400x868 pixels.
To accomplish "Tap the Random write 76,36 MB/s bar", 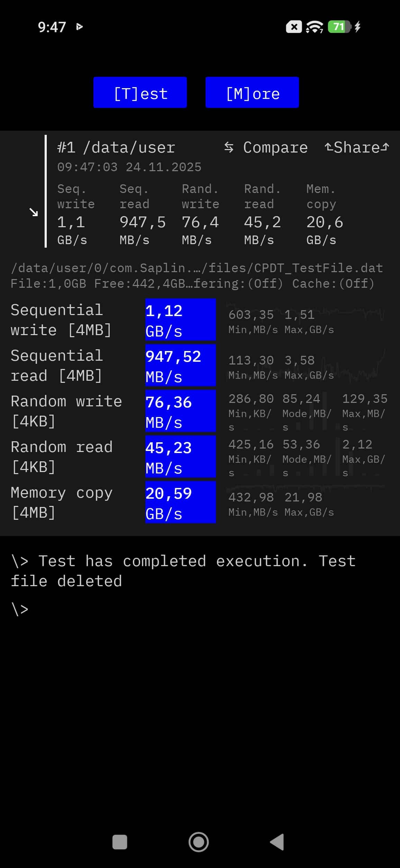I will tap(180, 411).
